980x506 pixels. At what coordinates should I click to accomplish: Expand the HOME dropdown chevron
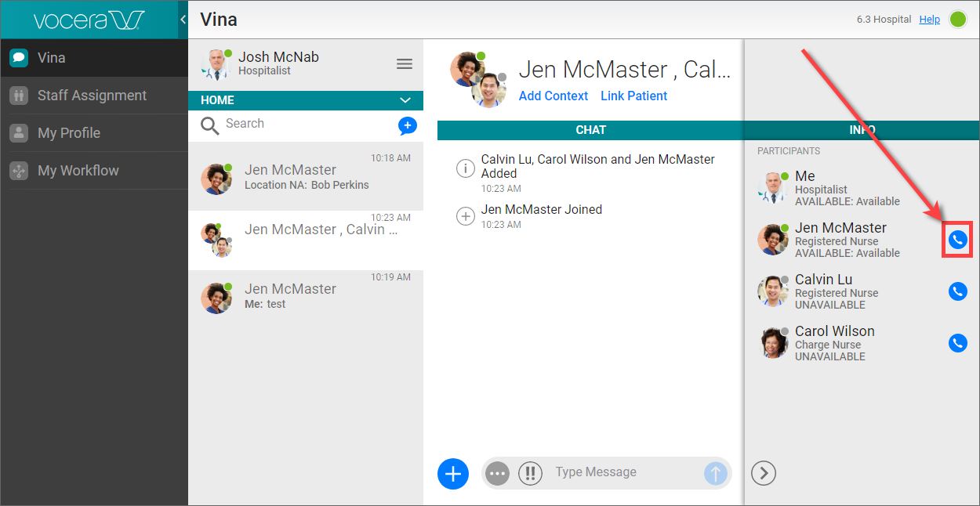[x=405, y=100]
